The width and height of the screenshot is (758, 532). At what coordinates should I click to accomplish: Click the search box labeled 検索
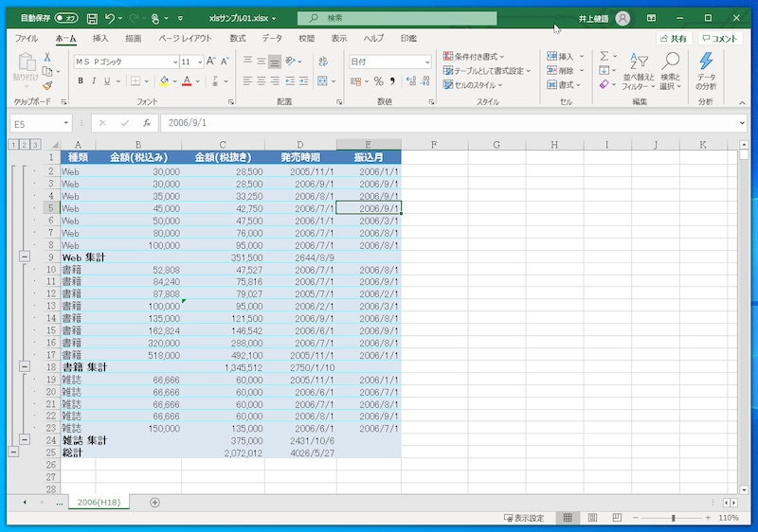(397, 18)
